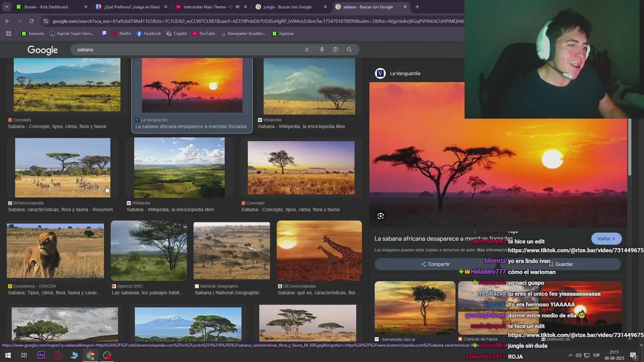This screenshot has height=362, width=644.
Task: Start a voice search with the microphone icon
Action: tap(322, 50)
